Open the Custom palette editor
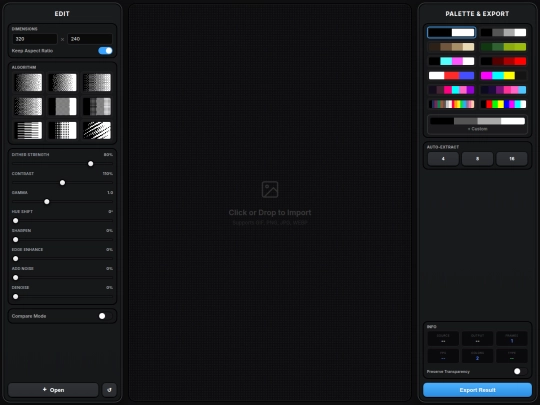Image resolution: width=540 pixels, height=405 pixels. [x=477, y=124]
